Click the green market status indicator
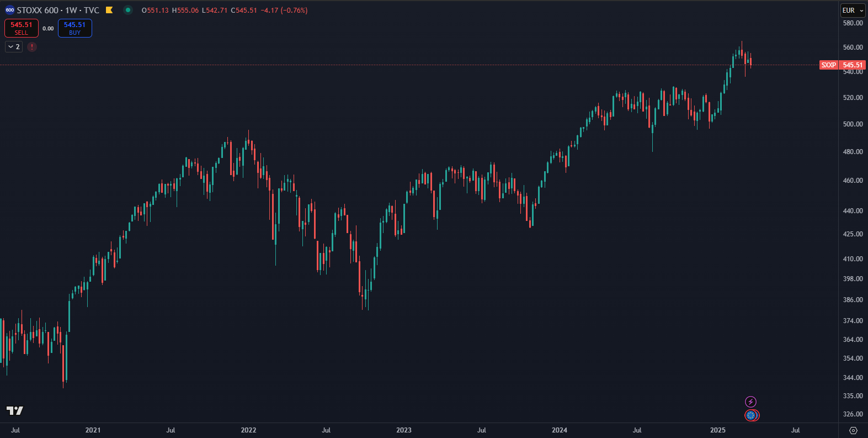The height and width of the screenshot is (438, 868). pyautogui.click(x=128, y=10)
